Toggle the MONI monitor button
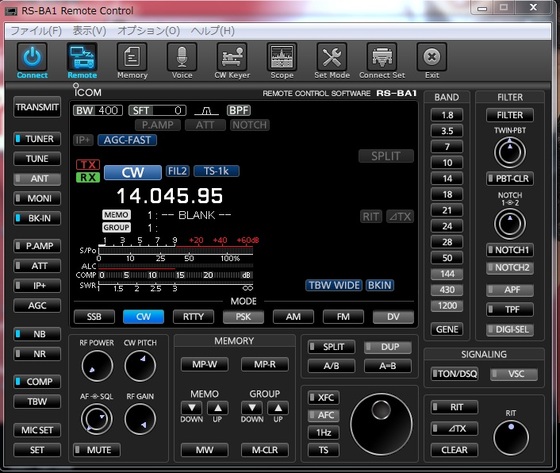 (x=37, y=198)
